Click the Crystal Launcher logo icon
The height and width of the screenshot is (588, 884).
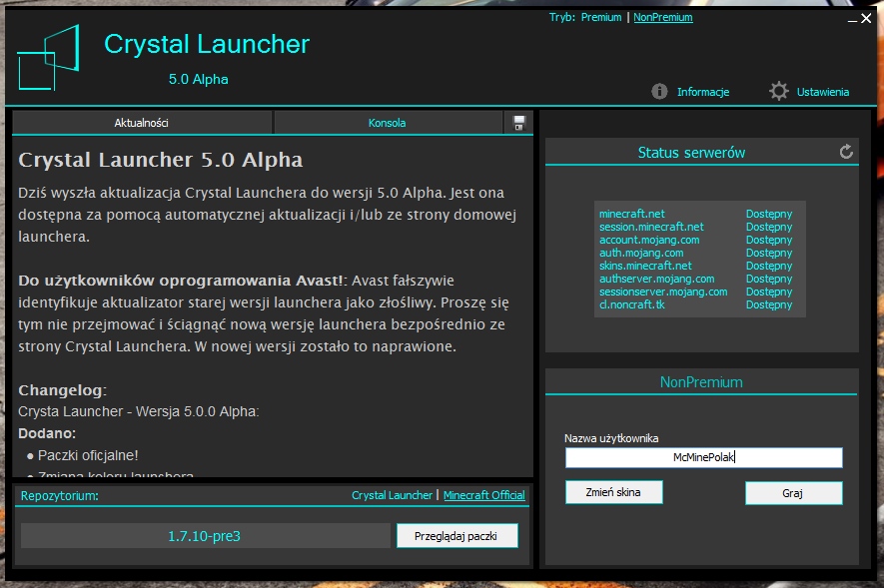click(49, 58)
